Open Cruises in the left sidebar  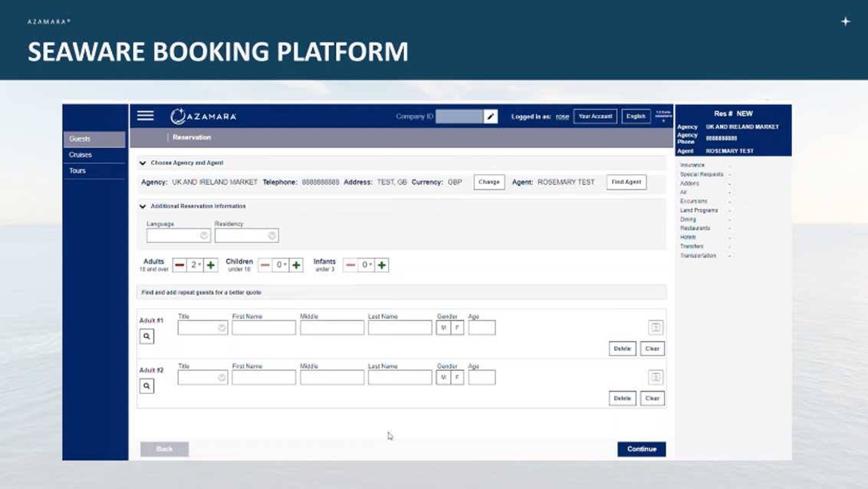81,155
